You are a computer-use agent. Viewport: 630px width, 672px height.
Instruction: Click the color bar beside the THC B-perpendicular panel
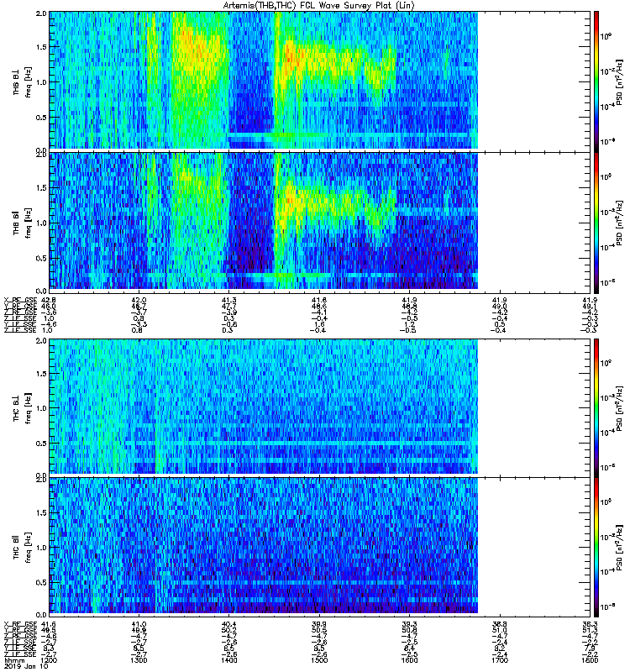(x=596, y=407)
